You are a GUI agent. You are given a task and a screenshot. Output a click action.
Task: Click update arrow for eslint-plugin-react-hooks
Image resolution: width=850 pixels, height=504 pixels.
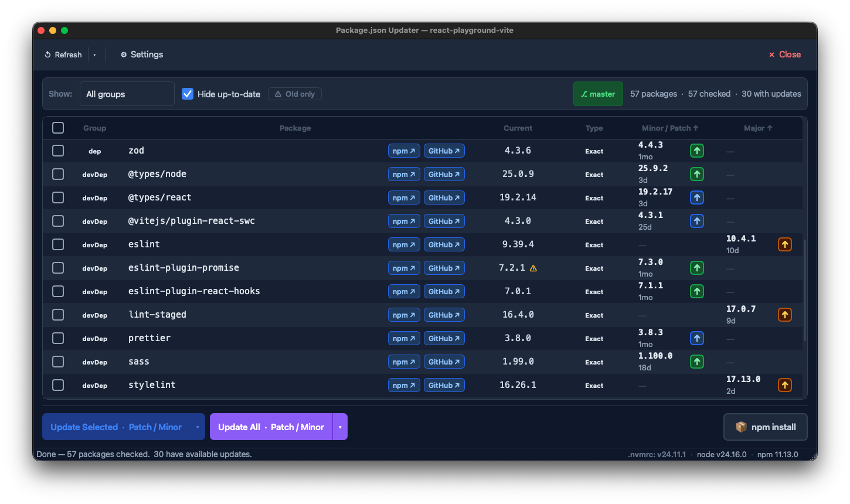(x=696, y=291)
